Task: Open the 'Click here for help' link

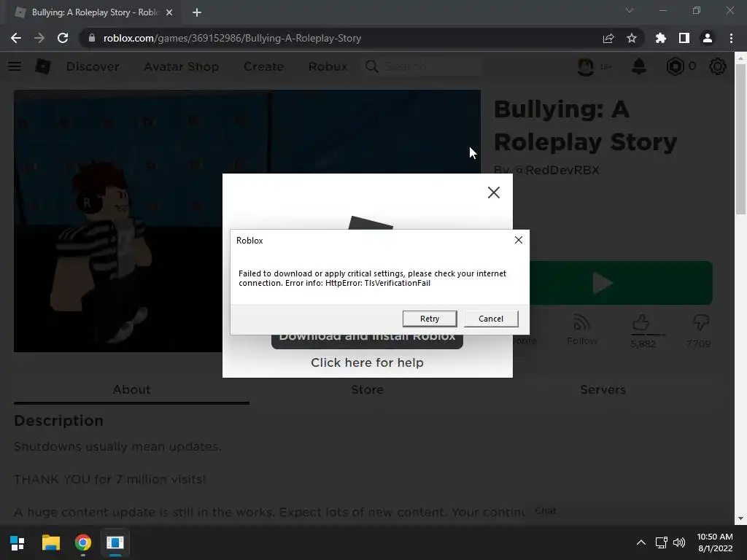Action: pyautogui.click(x=367, y=362)
